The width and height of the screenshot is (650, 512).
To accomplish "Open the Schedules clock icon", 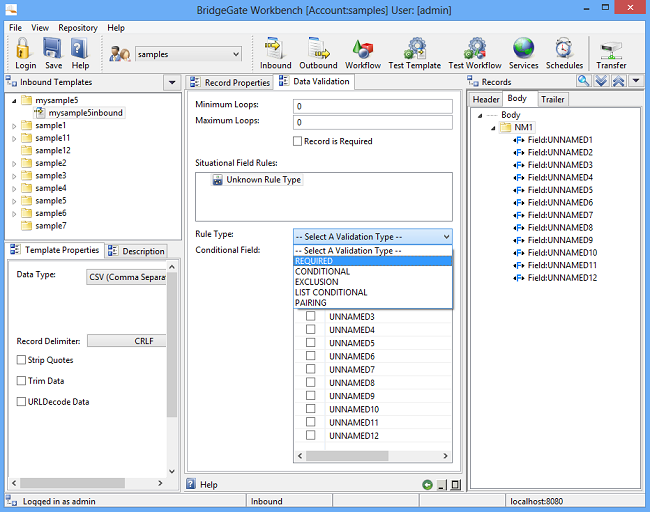I will click(x=564, y=49).
